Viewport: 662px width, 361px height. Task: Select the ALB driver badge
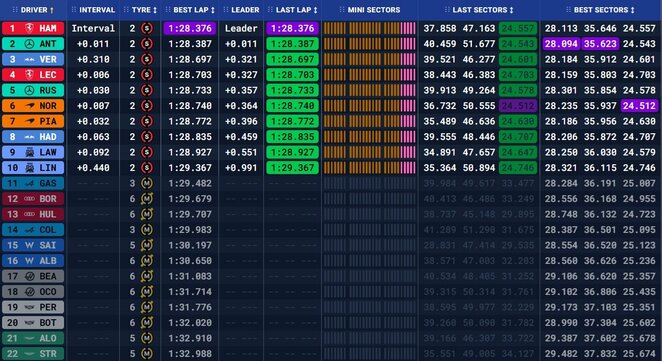click(33, 261)
